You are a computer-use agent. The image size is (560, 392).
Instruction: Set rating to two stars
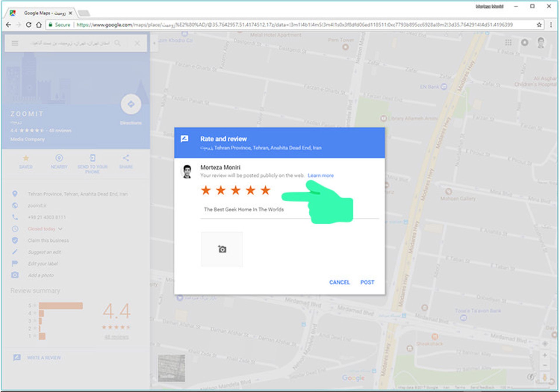(221, 190)
